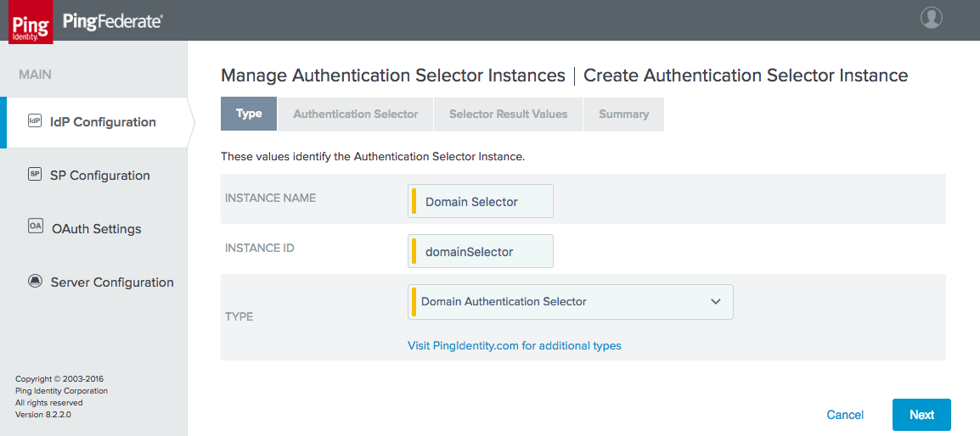Open the user account profile icon

click(x=932, y=18)
